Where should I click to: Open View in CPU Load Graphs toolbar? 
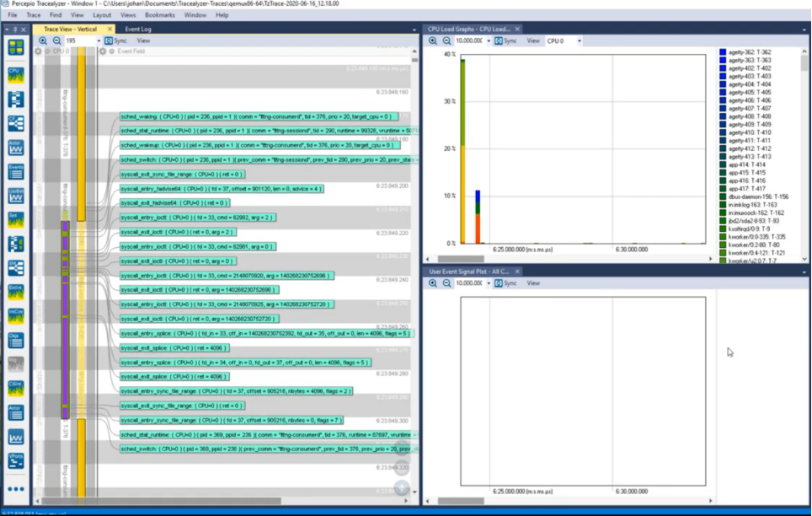(x=533, y=40)
